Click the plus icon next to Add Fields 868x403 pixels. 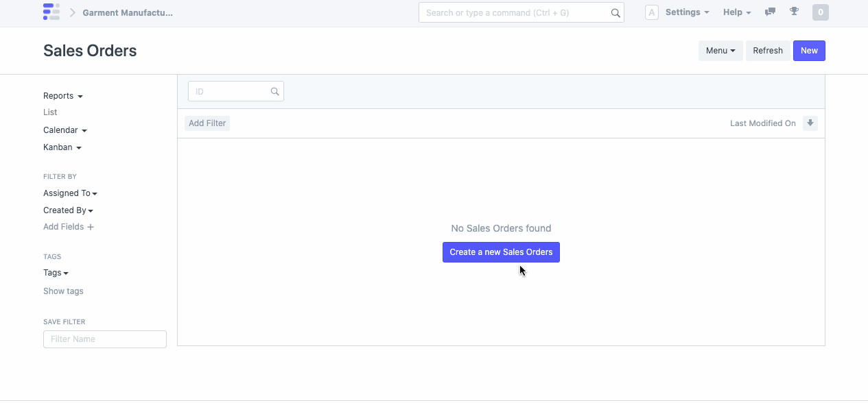[x=91, y=227]
